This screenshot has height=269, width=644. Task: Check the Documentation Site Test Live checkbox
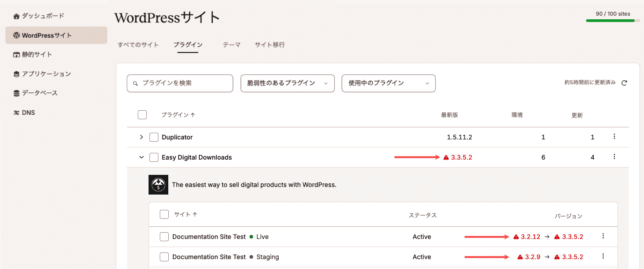164,237
